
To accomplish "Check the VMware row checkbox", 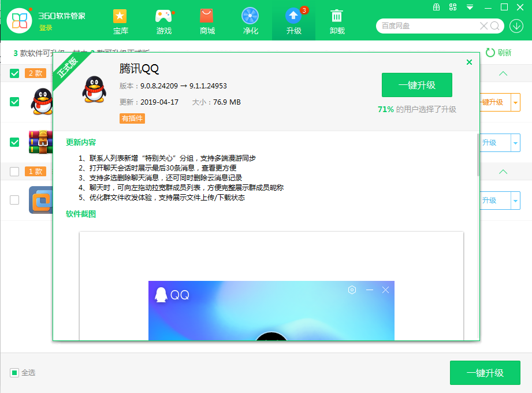I will pyautogui.click(x=14, y=200).
